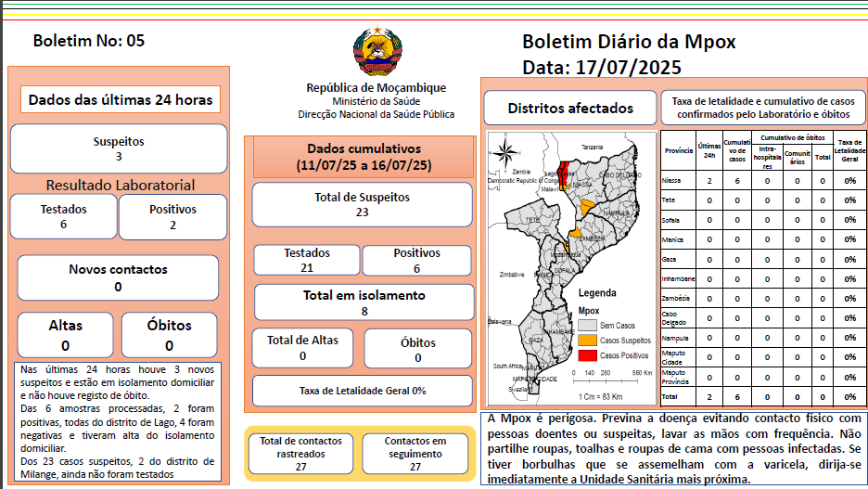This screenshot has width=868, height=489.
Task: Click the 'Nampula' row label in table
Action: point(675,338)
